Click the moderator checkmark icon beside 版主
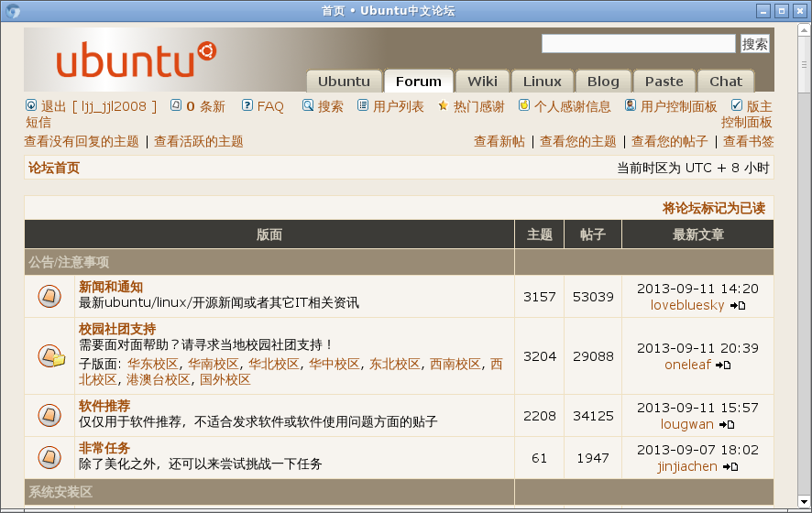 (x=737, y=105)
